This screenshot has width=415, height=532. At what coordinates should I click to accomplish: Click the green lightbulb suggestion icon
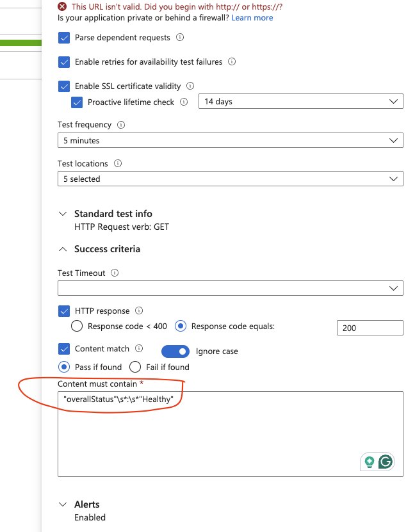370,462
